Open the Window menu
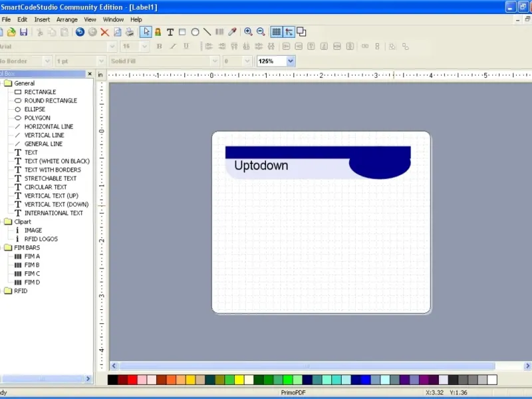 [113, 19]
